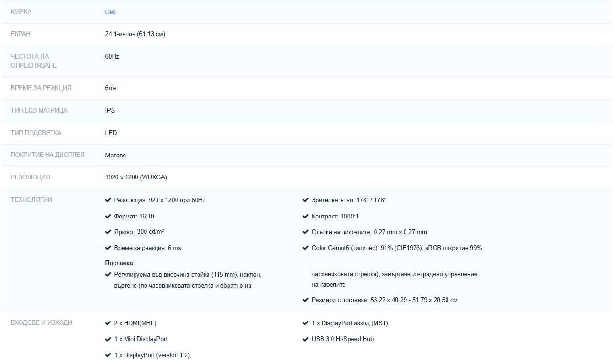Viewport: 614px width, 364px height.
Task: Select text Стъпка на пикселите: 0.27 mm
Action: pos(369,232)
